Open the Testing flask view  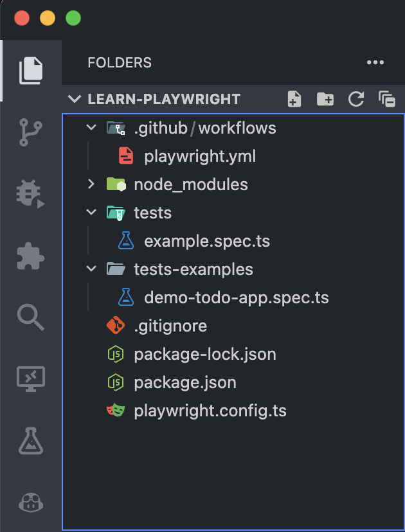30,440
